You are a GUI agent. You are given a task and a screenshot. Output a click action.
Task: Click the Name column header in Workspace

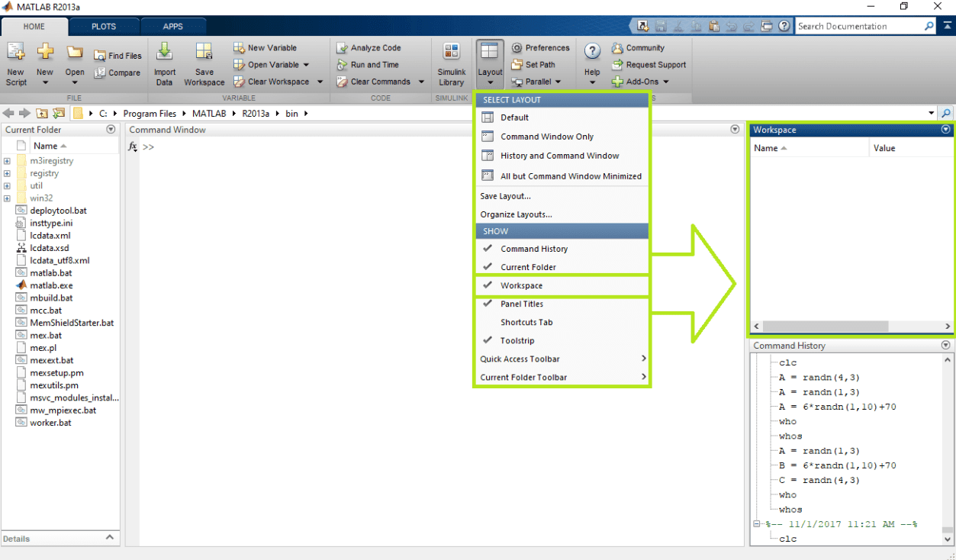[810, 148]
